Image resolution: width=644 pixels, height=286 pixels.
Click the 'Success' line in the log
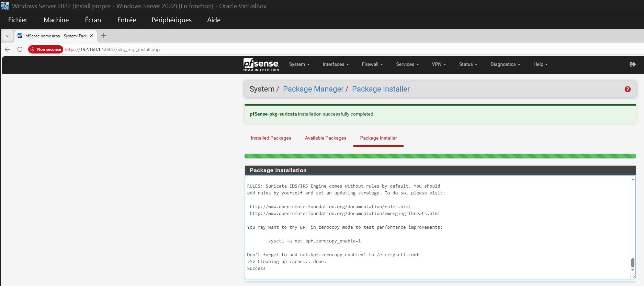(x=256, y=269)
